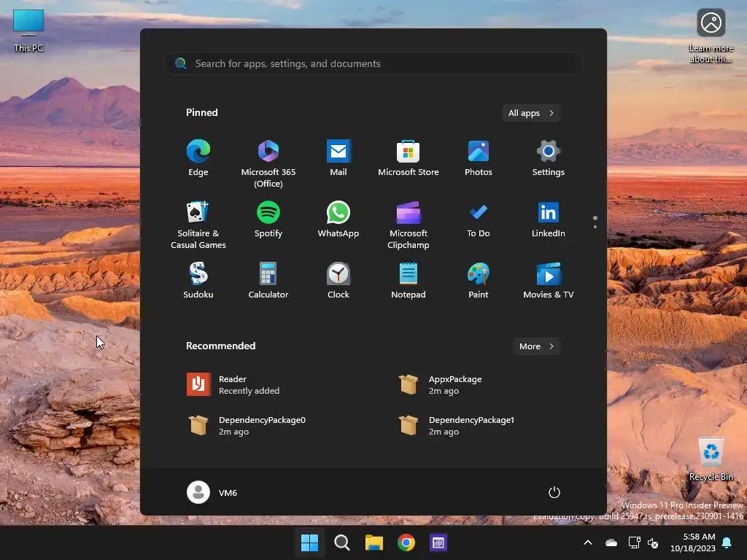Launch Spotify

pyautogui.click(x=268, y=220)
